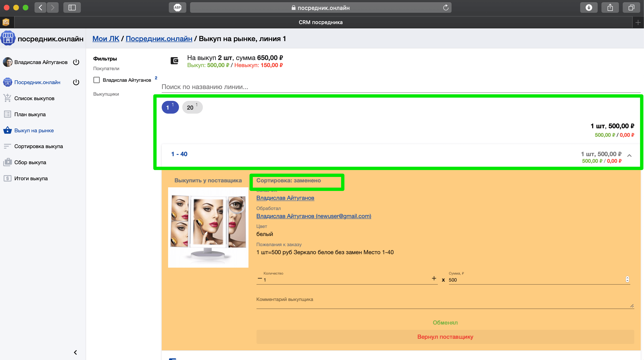The height and width of the screenshot is (360, 644).
Task: Click the wallet icon beside totals
Action: pyautogui.click(x=174, y=61)
